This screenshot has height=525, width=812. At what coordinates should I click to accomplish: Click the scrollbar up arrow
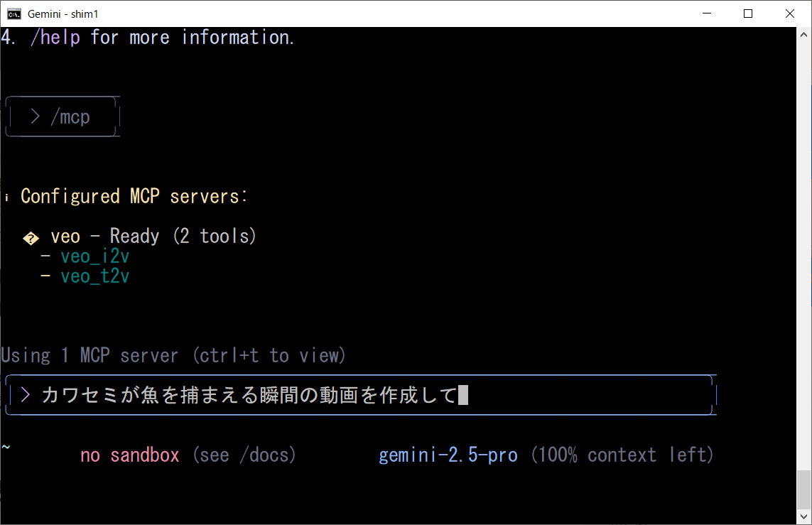coord(804,34)
